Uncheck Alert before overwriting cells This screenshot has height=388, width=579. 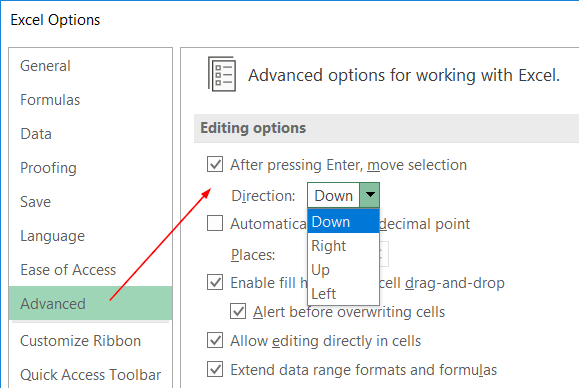click(238, 311)
